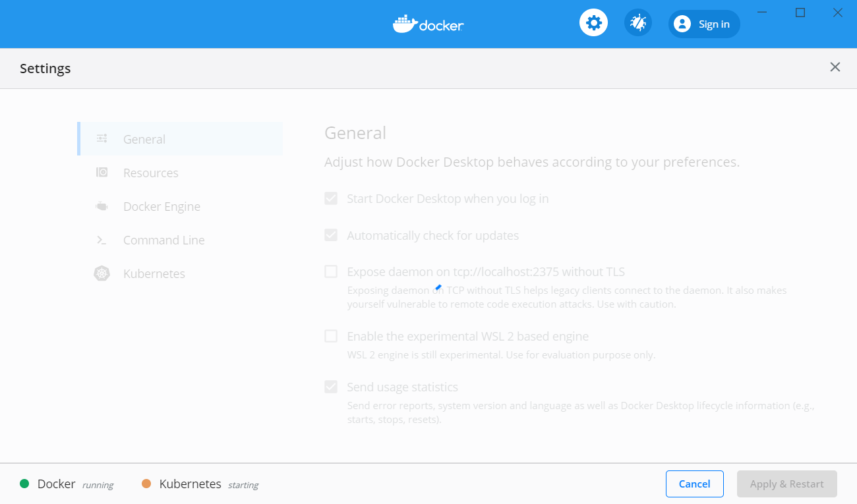Screen dimensions: 857x504
Task: Click the Command Line terminal icon
Action: (102, 239)
